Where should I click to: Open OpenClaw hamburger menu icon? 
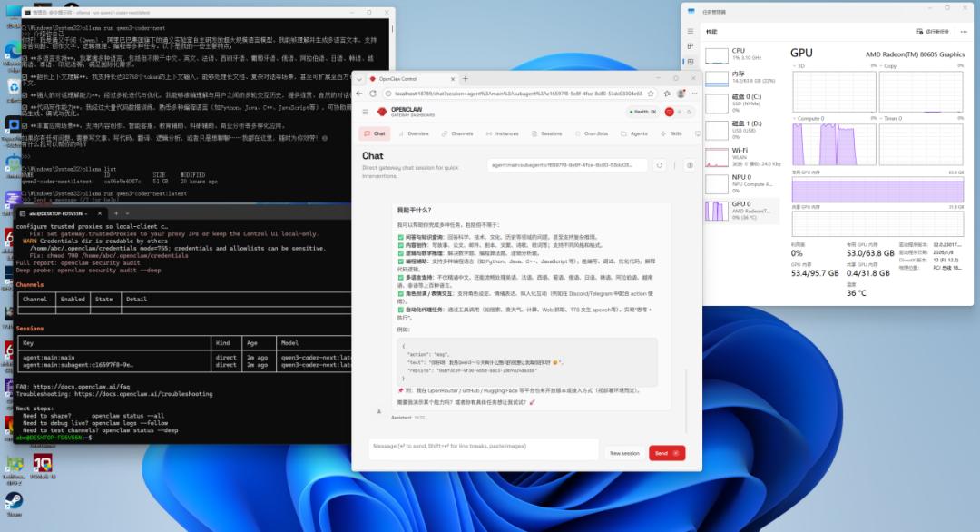point(366,112)
